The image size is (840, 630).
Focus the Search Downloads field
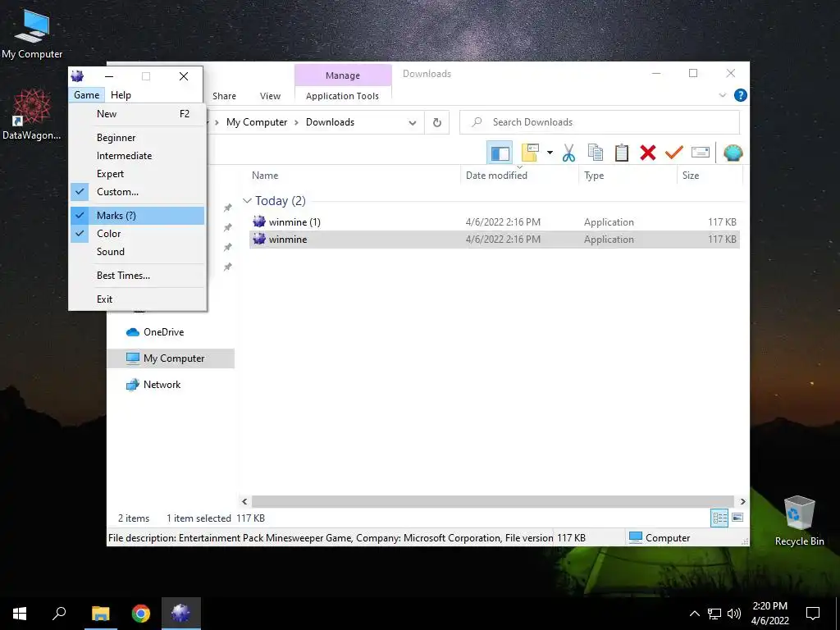point(600,122)
